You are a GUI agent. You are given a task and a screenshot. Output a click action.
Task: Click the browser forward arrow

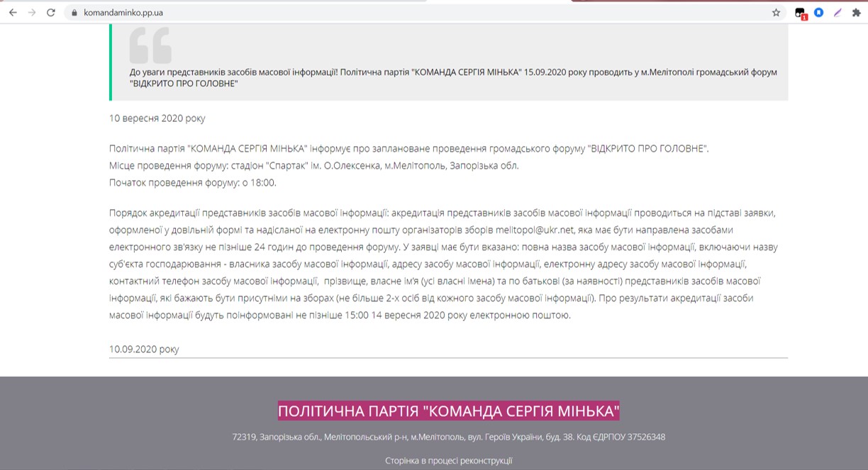[32, 13]
